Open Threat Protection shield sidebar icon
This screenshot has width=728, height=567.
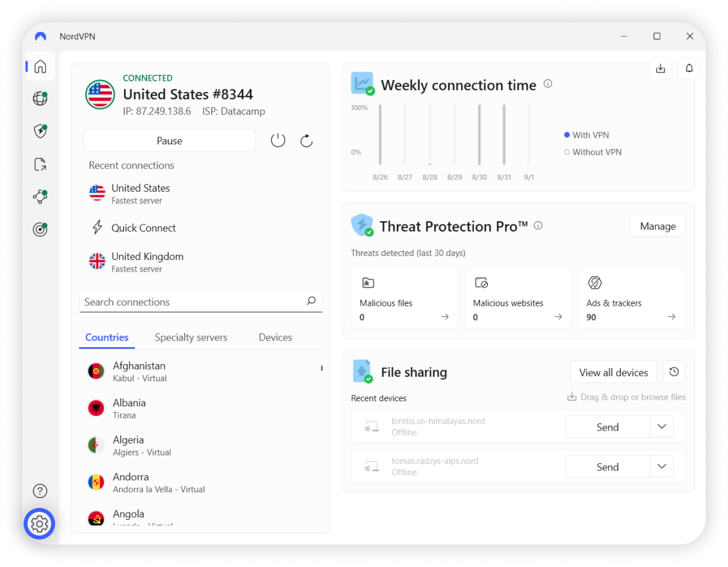tap(40, 131)
